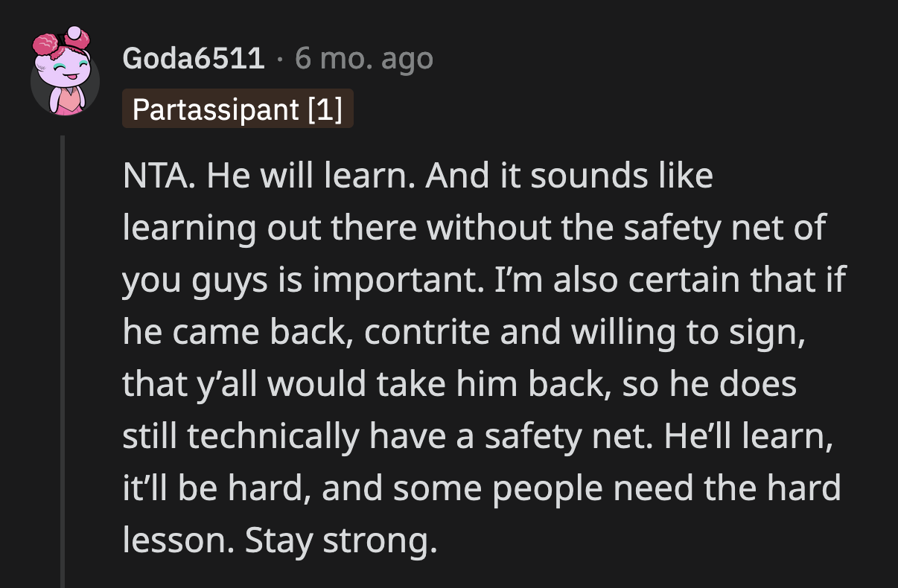
Task: Click the Partassipant [1] flair badge
Action: [x=238, y=109]
